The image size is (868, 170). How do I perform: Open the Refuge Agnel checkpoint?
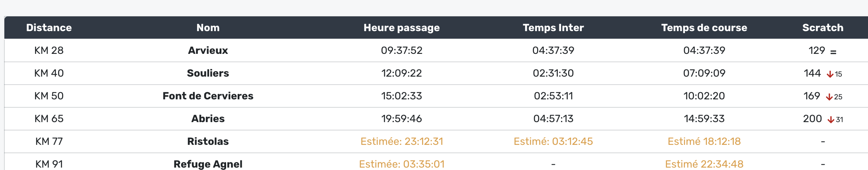(208, 164)
